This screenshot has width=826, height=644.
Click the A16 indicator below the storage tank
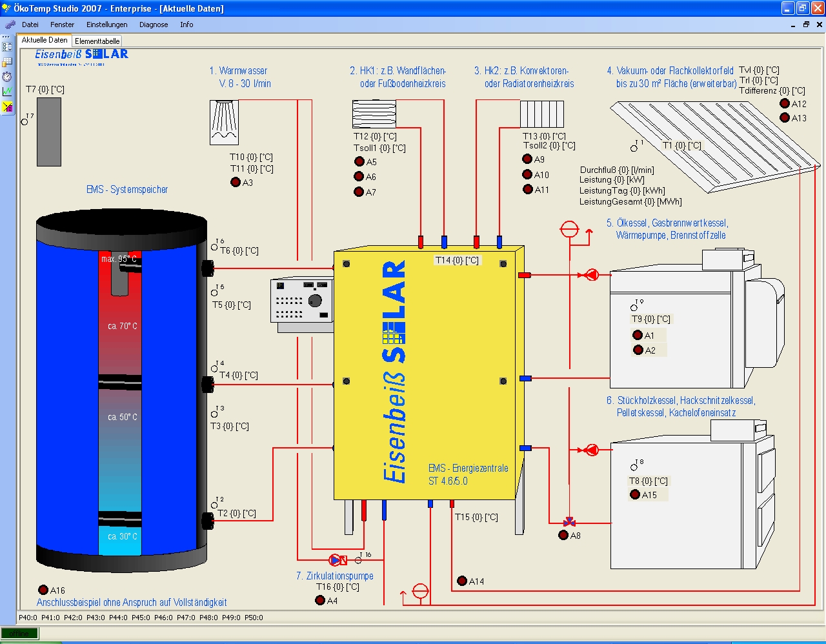click(x=43, y=590)
